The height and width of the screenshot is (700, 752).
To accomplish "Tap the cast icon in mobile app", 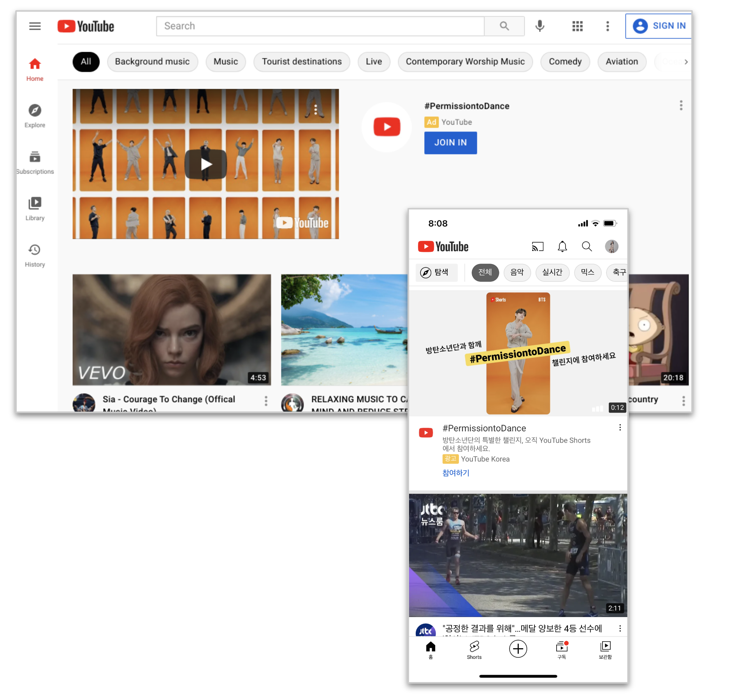I will (x=537, y=246).
